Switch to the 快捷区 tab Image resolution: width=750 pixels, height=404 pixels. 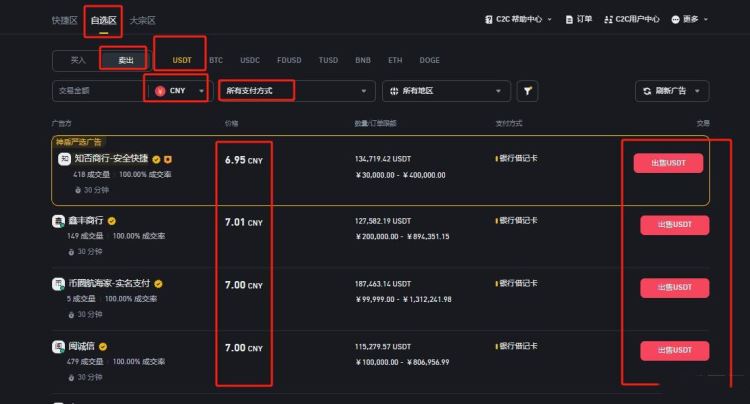click(64, 20)
